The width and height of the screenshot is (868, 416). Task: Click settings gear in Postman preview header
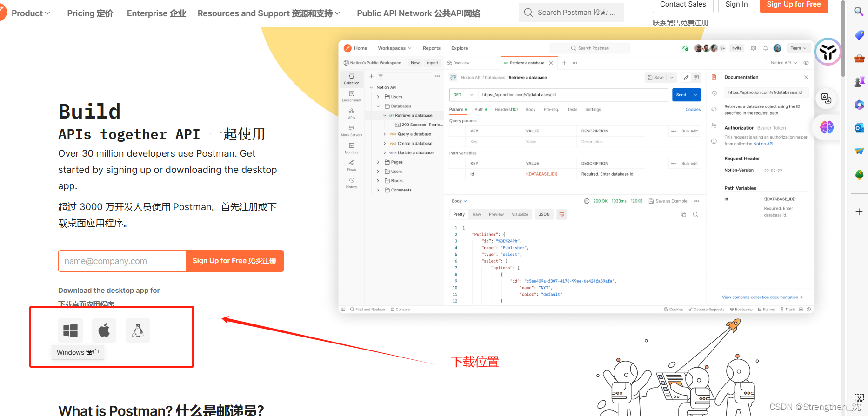click(x=754, y=48)
